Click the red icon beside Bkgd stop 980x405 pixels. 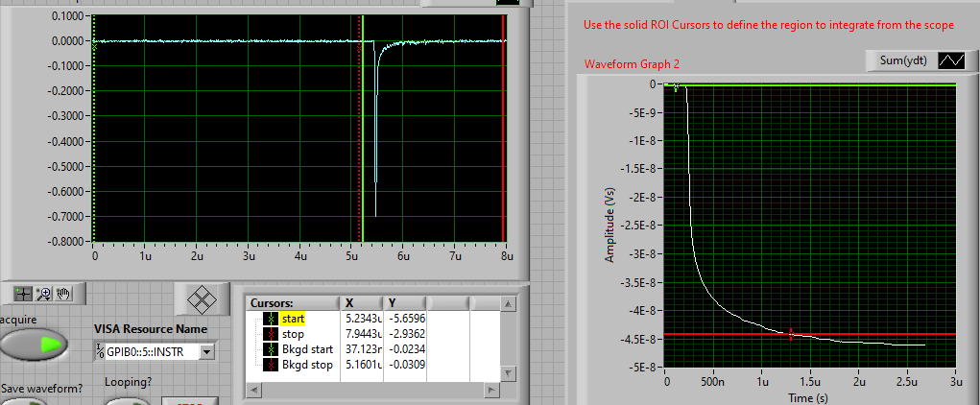272,365
